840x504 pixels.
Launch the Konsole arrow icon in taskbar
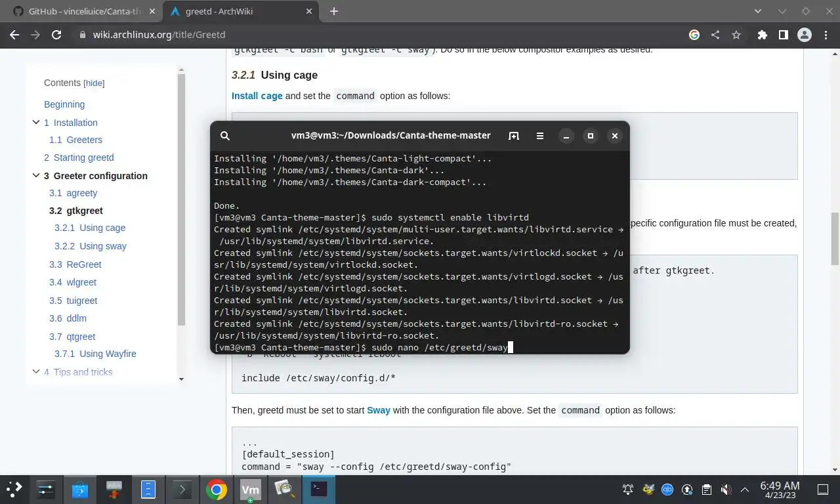coord(182,489)
